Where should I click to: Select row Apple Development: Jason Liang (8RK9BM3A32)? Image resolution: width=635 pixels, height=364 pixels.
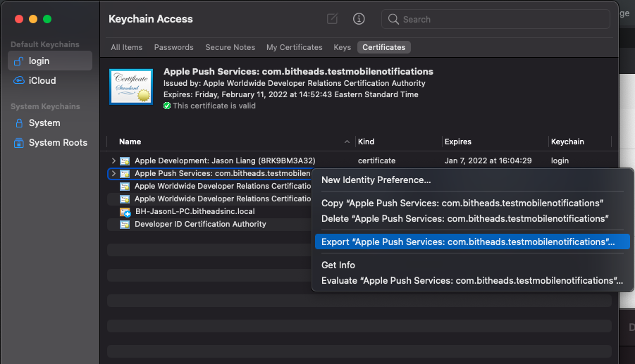point(359,161)
